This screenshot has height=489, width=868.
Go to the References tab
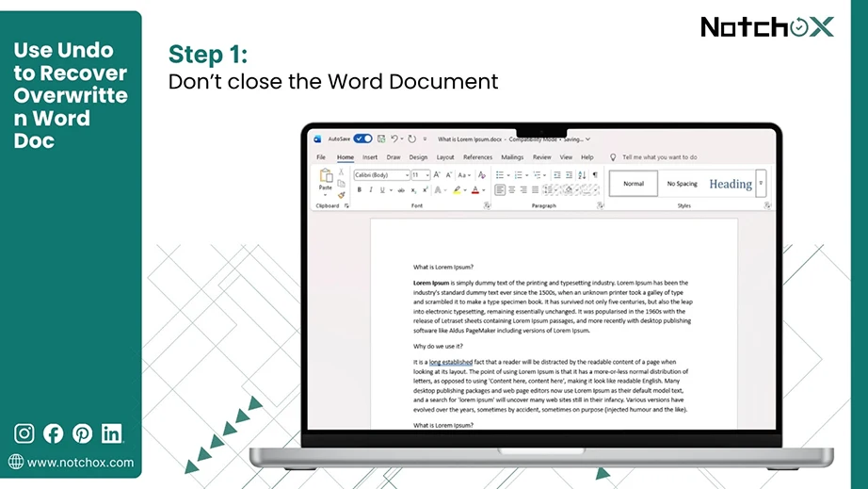(x=477, y=157)
